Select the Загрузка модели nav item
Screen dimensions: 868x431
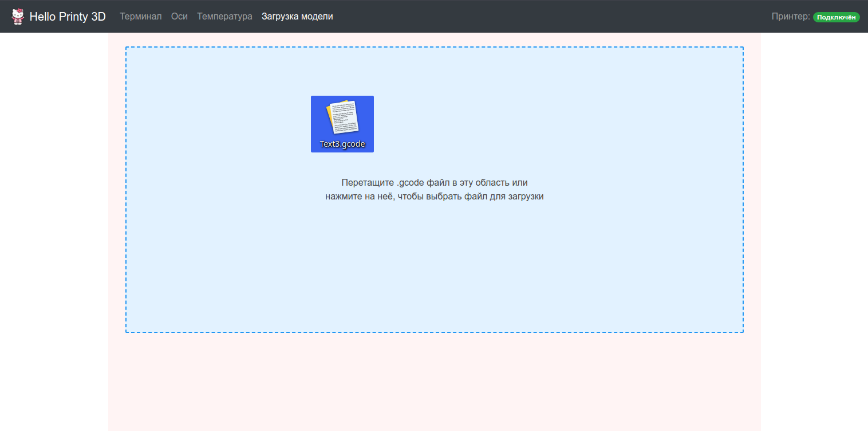pos(297,17)
